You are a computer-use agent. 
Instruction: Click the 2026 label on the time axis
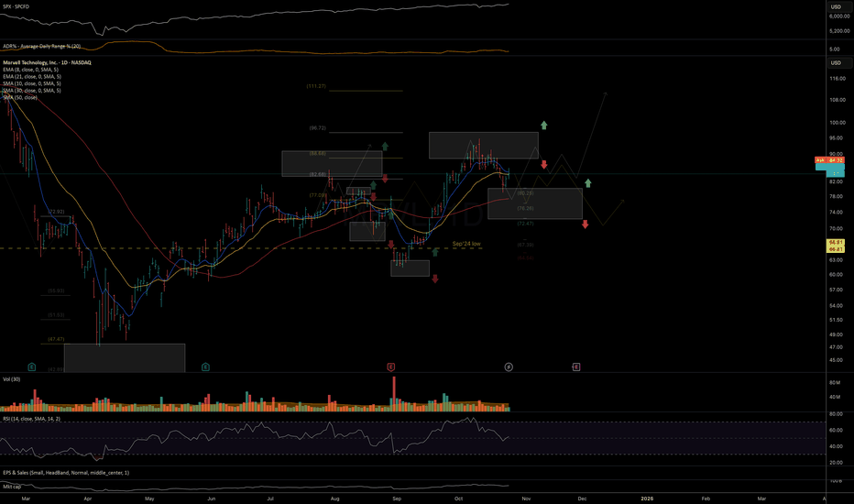click(x=644, y=500)
